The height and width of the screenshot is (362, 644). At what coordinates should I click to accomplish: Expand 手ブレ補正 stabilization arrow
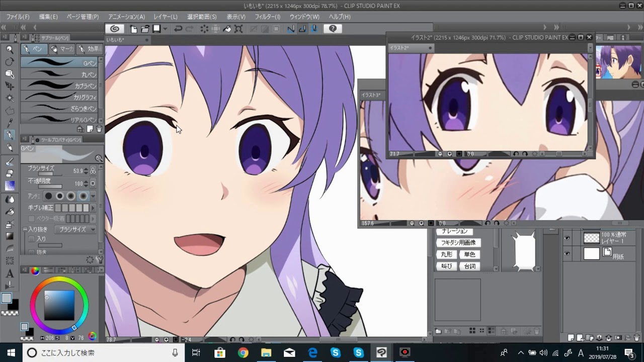(93, 208)
